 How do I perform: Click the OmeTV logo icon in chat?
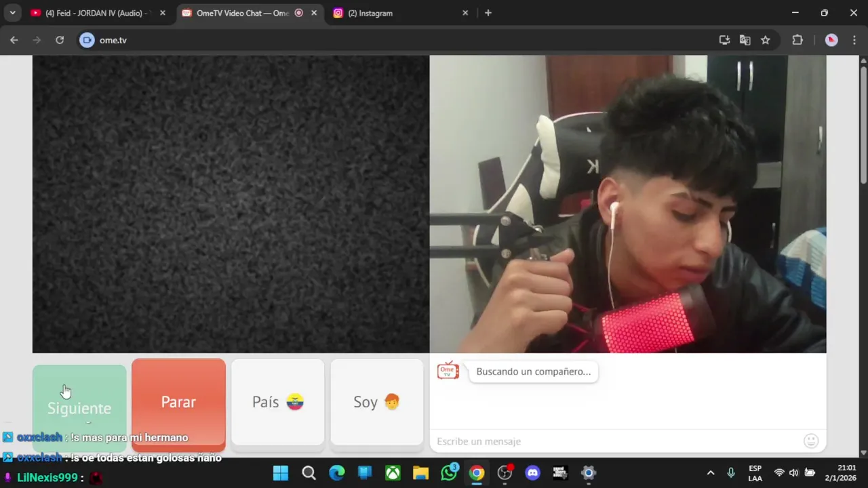[448, 371]
